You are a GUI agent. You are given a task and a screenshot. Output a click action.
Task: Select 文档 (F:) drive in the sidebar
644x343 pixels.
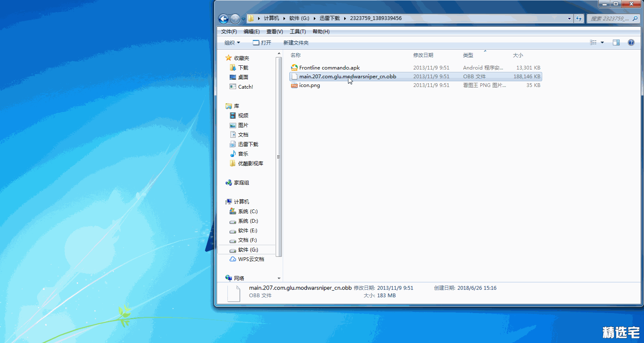[x=247, y=240]
